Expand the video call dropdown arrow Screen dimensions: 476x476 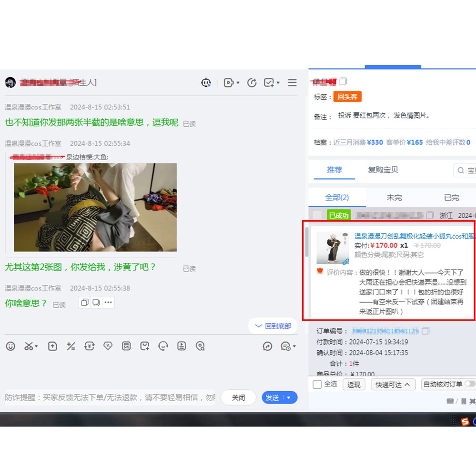(x=238, y=82)
